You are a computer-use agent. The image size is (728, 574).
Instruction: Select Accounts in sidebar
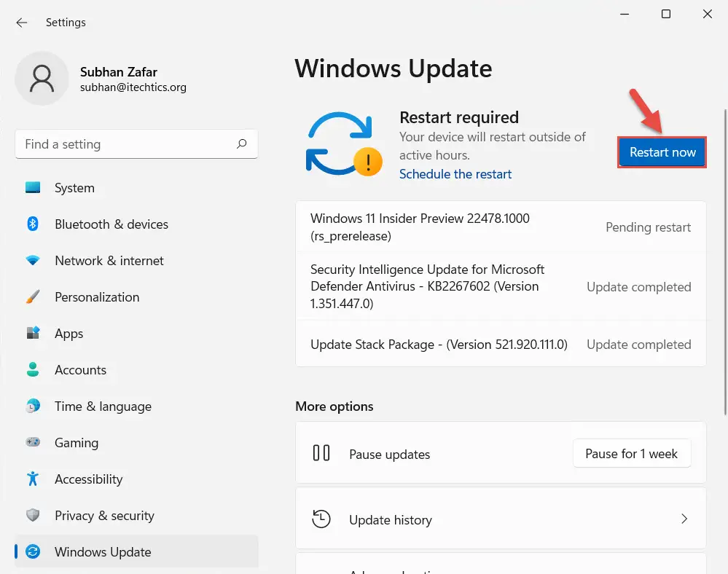136,370
